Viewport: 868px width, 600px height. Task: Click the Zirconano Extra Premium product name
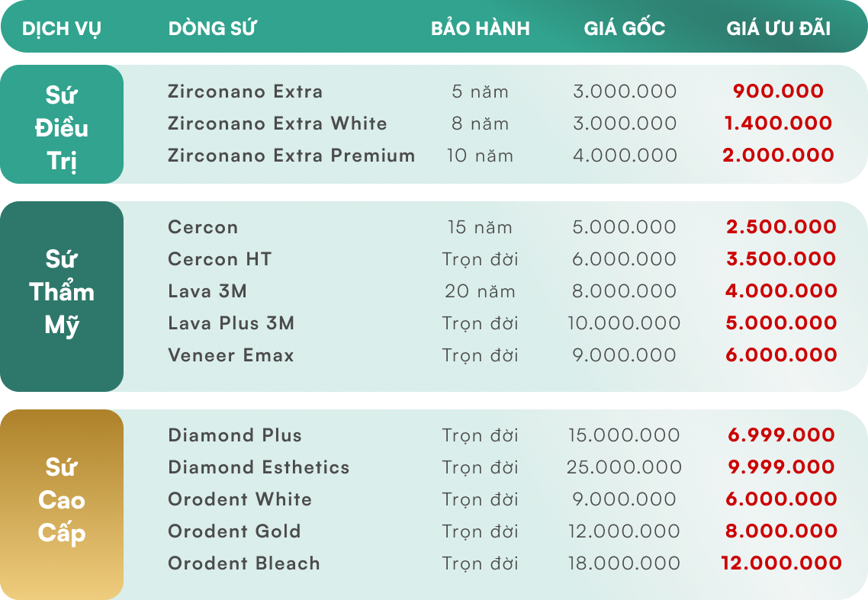pyautogui.click(x=291, y=155)
